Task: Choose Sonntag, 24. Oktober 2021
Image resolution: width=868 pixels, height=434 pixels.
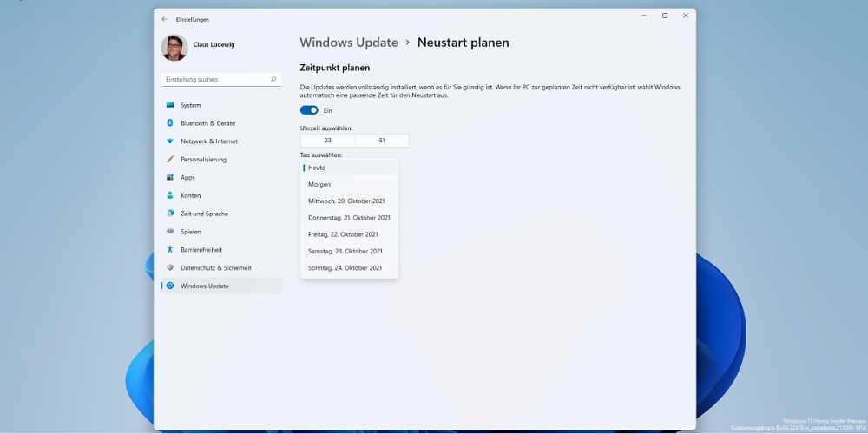Action: pyautogui.click(x=349, y=268)
